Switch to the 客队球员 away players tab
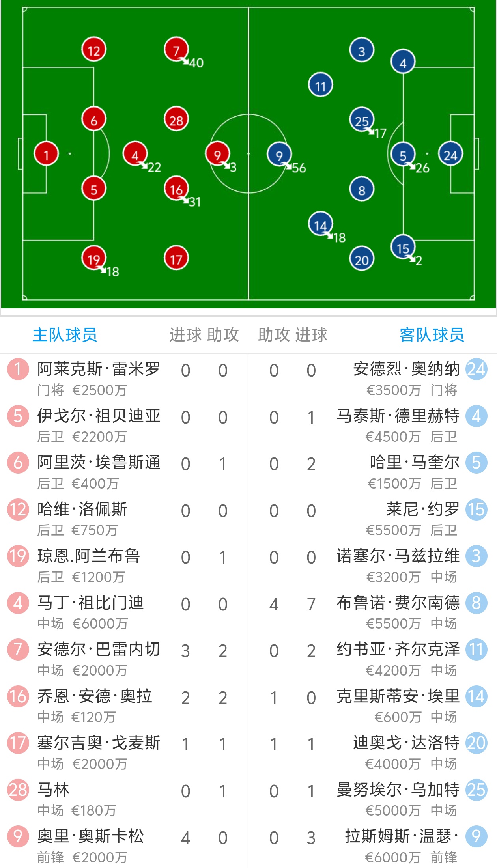Viewport: 497px width, 868px height. coord(432,335)
